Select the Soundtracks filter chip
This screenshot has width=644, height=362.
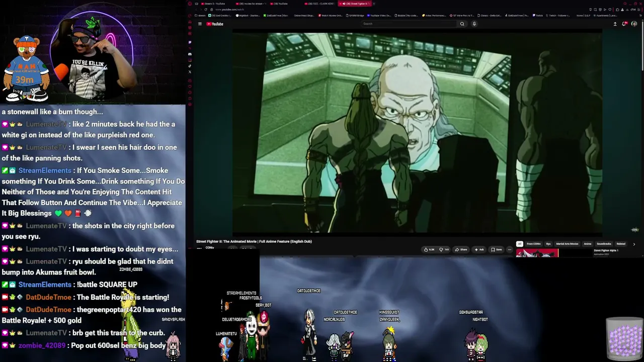[604, 244]
